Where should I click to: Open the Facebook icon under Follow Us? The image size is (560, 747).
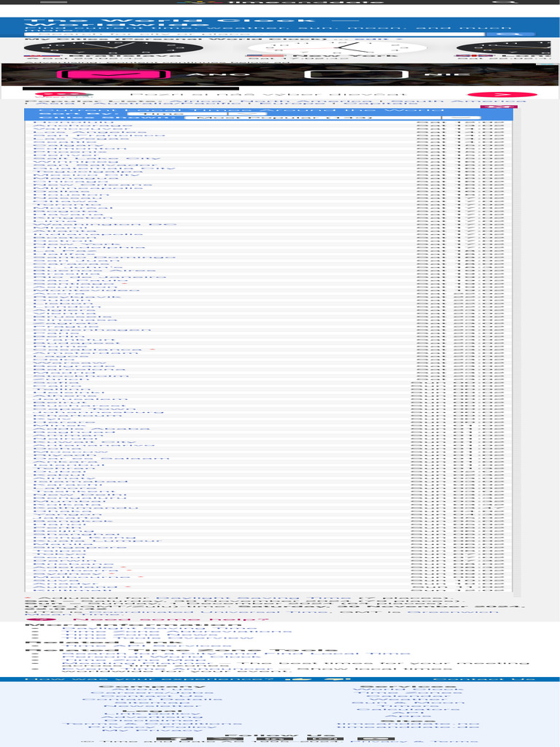click(175, 739)
